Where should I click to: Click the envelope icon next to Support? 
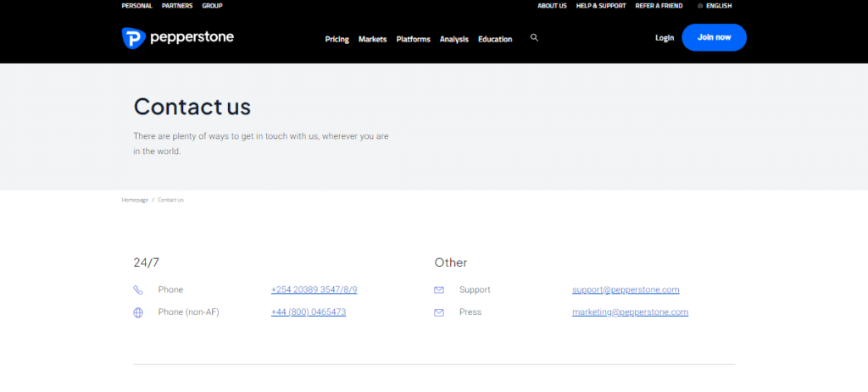pos(439,290)
